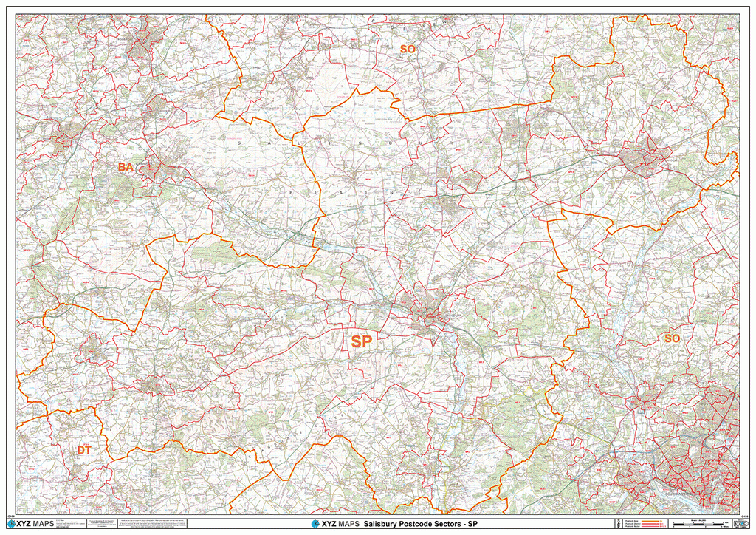Click the XYZ MAPS globe logo near map title
The image size is (756, 535).
pyautogui.click(x=316, y=525)
